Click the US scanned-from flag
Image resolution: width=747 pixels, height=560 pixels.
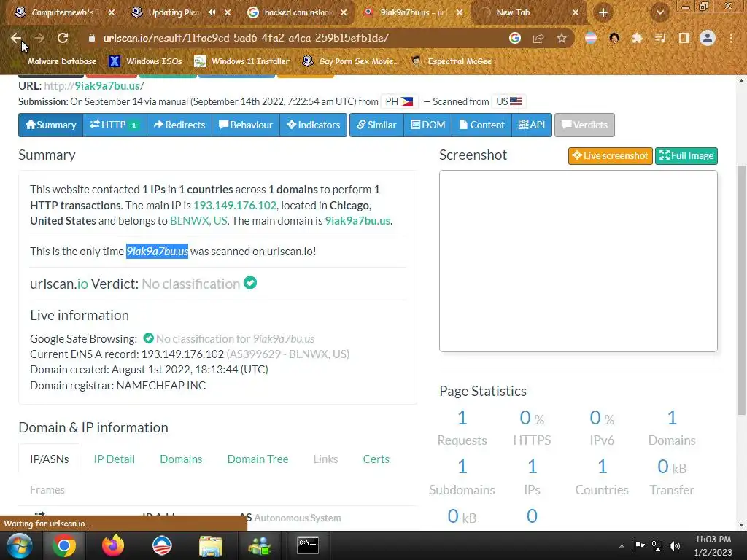510,101
